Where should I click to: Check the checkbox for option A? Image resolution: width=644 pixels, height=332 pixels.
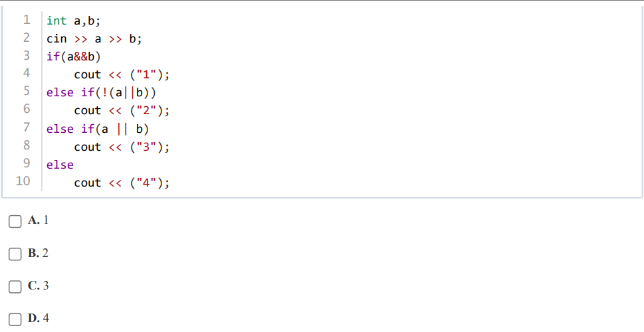click(15, 221)
